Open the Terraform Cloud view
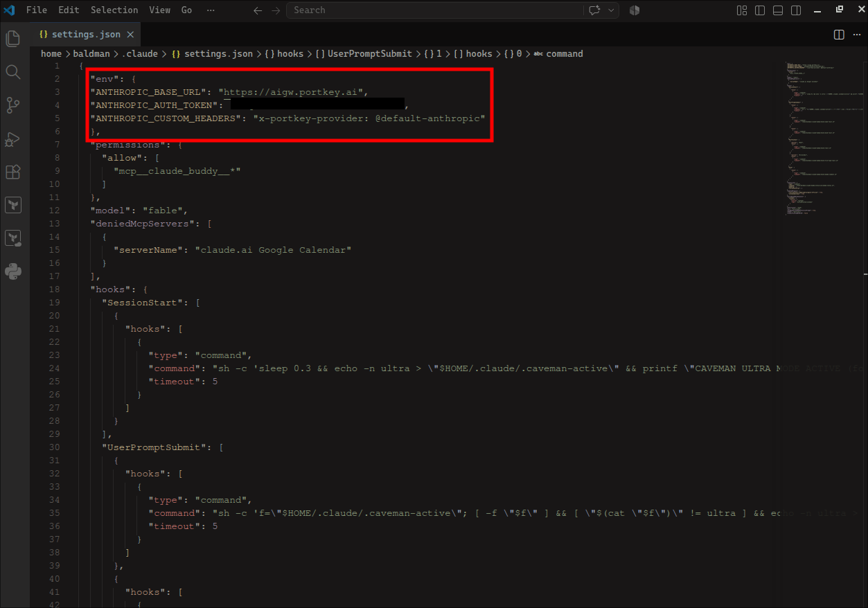868x608 pixels. 13,238
